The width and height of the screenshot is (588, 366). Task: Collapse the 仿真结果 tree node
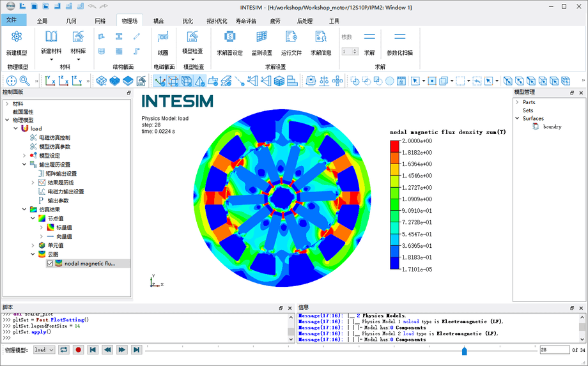pos(24,209)
